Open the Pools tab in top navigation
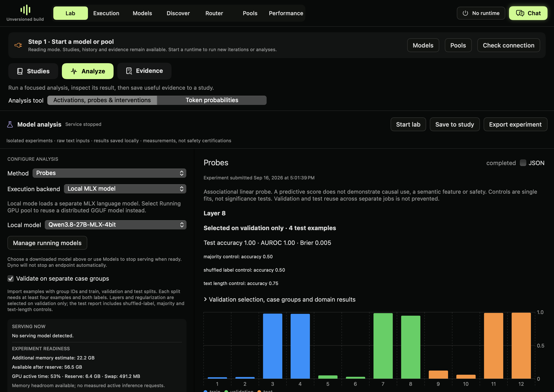Screen dimensions: 554x392 coord(250,13)
